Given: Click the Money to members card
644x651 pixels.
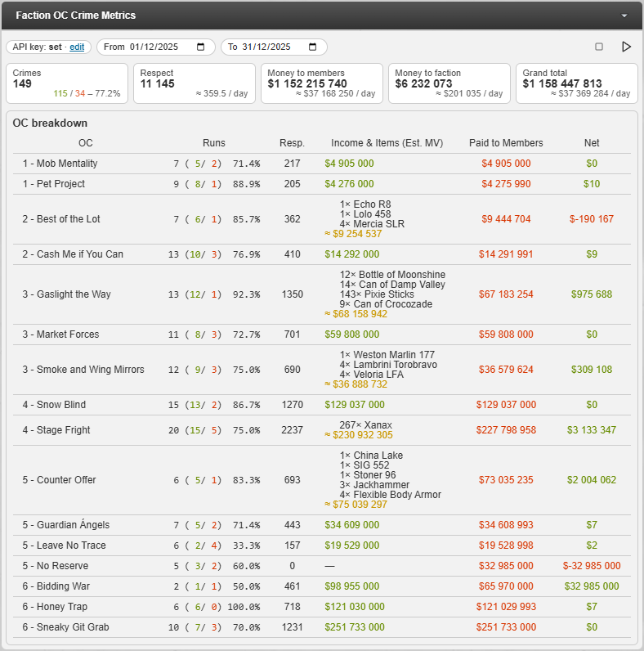Looking at the screenshot, I should 321,83.
